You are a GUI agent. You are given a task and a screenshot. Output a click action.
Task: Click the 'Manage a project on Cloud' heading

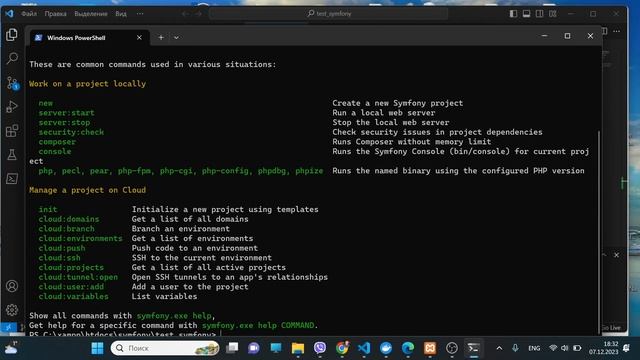pos(87,190)
